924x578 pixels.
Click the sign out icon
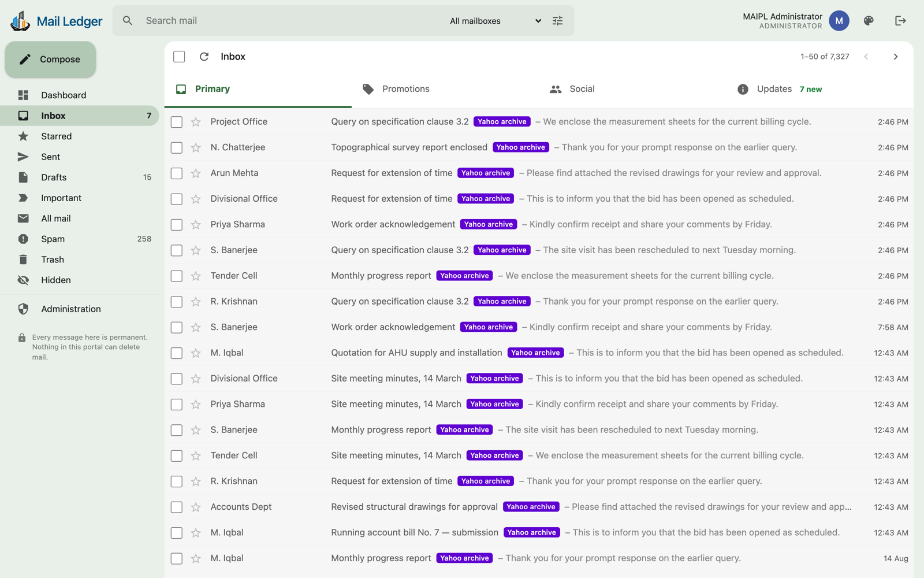tap(900, 21)
